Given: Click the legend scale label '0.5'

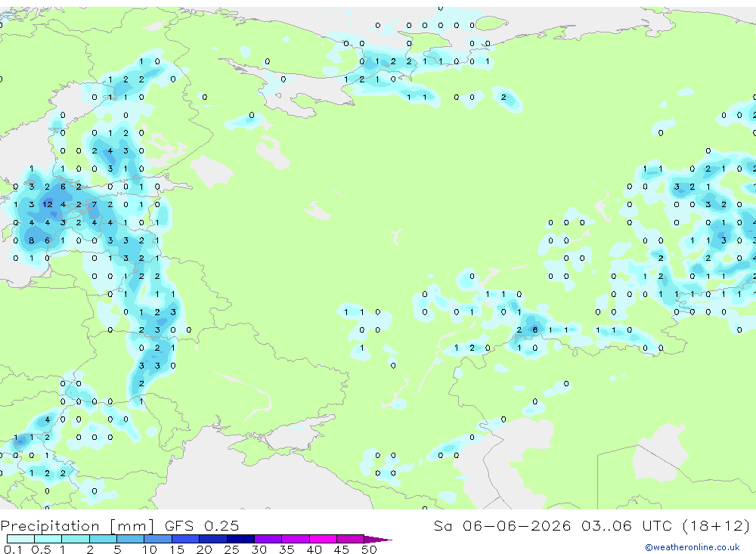Looking at the screenshot, I should [x=41, y=549].
